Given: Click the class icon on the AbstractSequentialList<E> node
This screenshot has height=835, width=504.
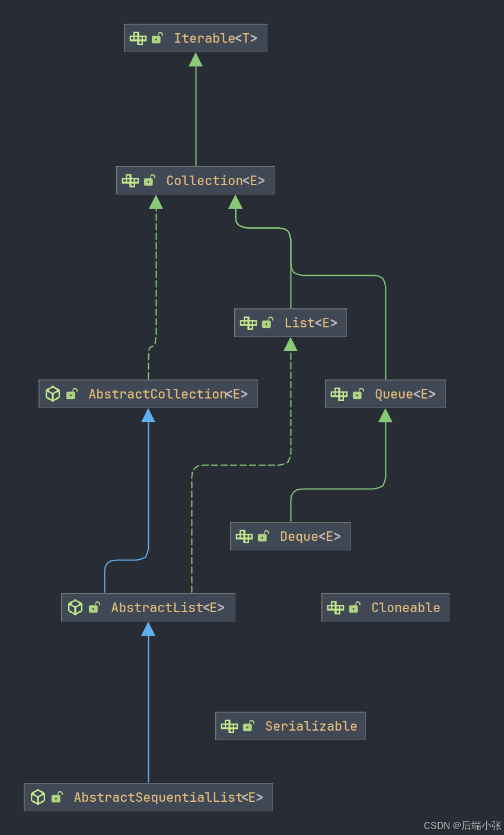Looking at the screenshot, I should tap(38, 797).
